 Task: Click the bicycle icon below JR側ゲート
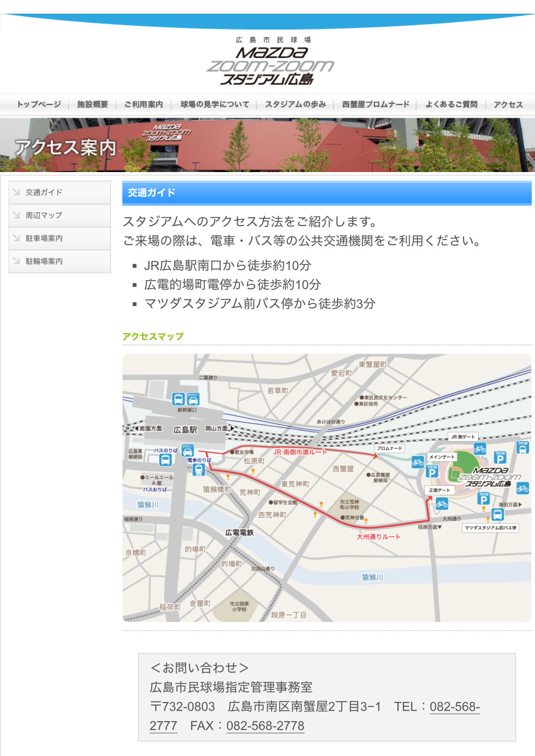(480, 448)
